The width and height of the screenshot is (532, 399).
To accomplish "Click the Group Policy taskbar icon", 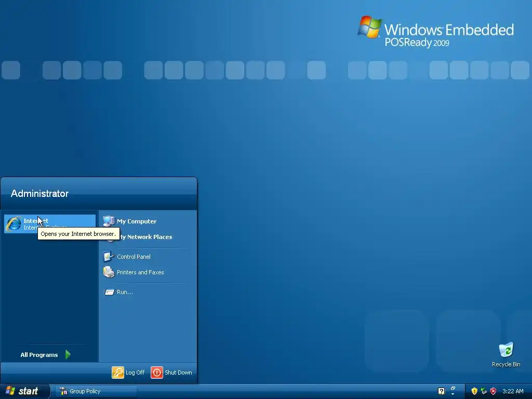I will (x=63, y=391).
